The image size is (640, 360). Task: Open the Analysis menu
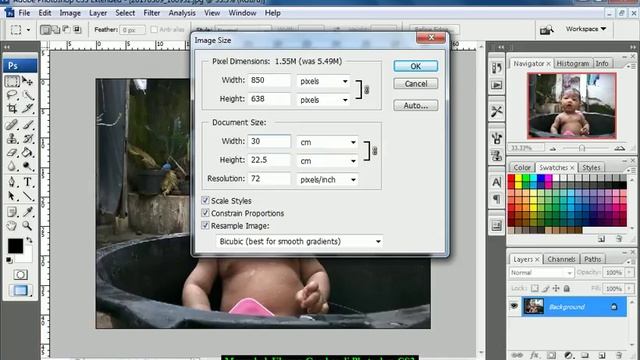(x=182, y=13)
